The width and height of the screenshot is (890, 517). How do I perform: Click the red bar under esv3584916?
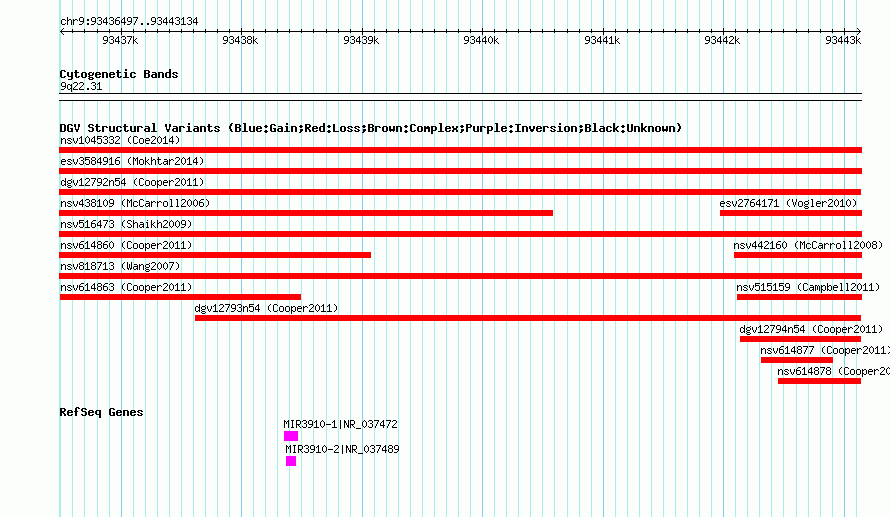[460, 171]
